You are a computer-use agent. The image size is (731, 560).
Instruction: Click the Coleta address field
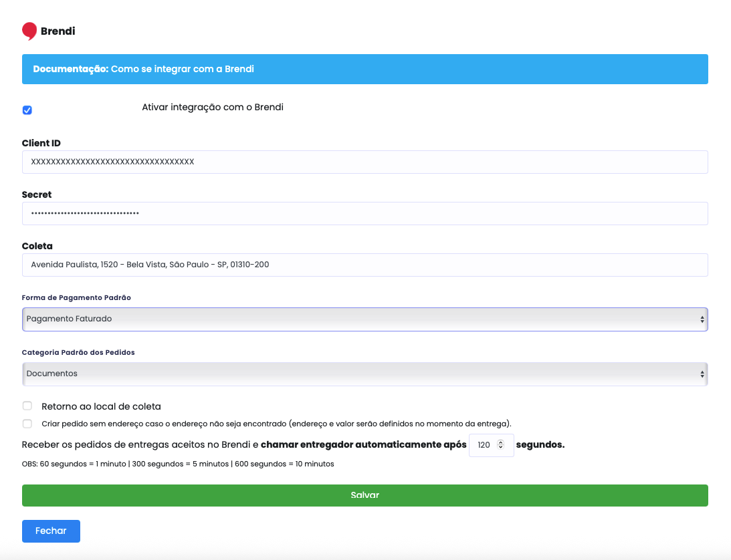365,265
